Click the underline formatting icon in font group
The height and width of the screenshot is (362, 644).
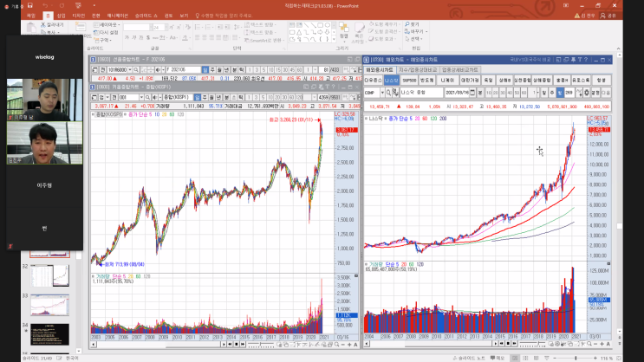(141, 37)
